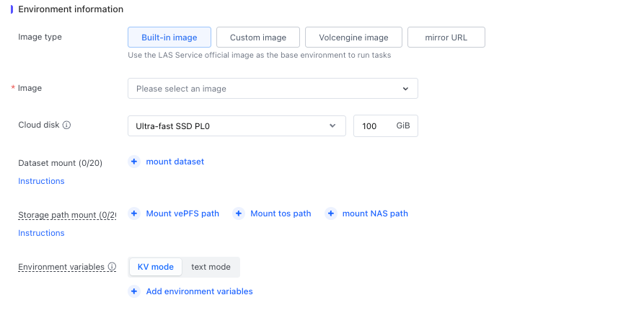Image resolution: width=644 pixels, height=313 pixels.
Task: Open Instructions link under Storage path mount
Action: [41, 233]
